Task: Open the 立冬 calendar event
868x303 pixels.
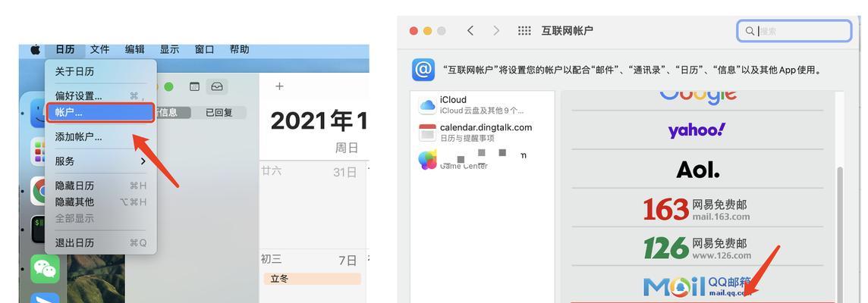Action: click(312, 279)
